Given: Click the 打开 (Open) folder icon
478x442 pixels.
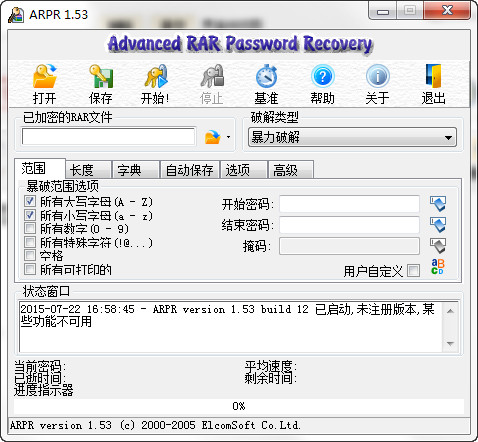Looking at the screenshot, I should click(45, 76).
